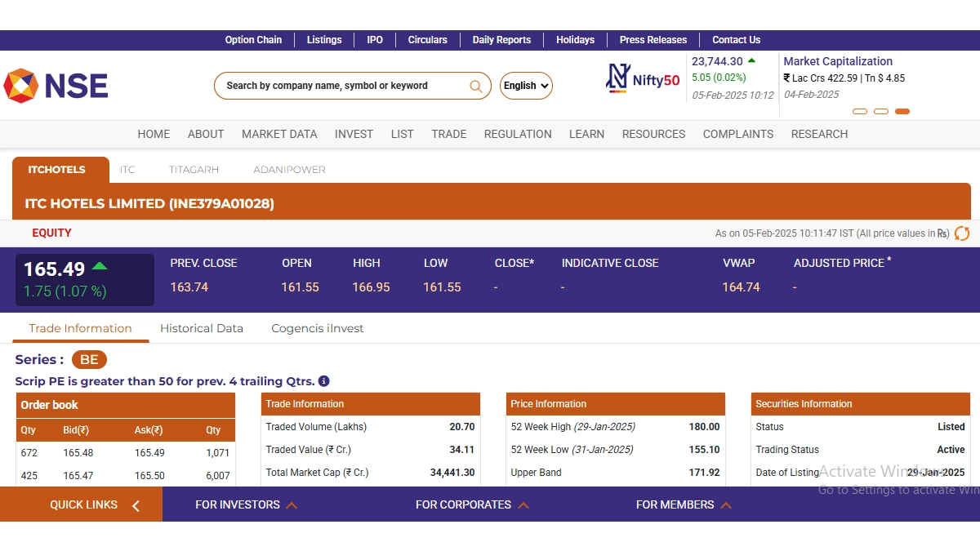Image resolution: width=980 pixels, height=551 pixels.
Task: Click the search magnifier icon
Action: (x=475, y=86)
